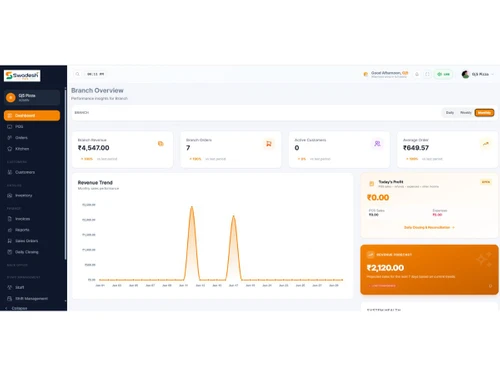Open Shift Management from the sidebar

(x=32, y=299)
